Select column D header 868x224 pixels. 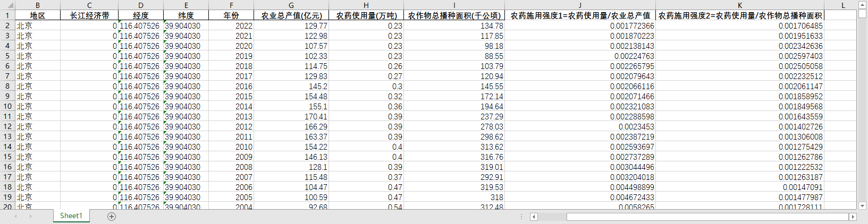point(141,5)
